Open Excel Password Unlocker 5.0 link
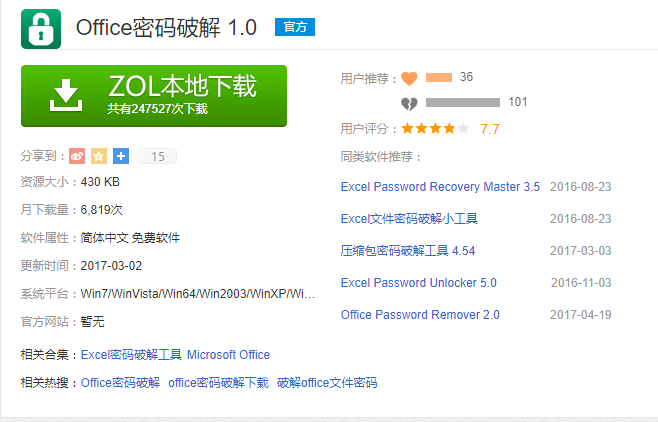This screenshot has width=658, height=422. tap(418, 283)
